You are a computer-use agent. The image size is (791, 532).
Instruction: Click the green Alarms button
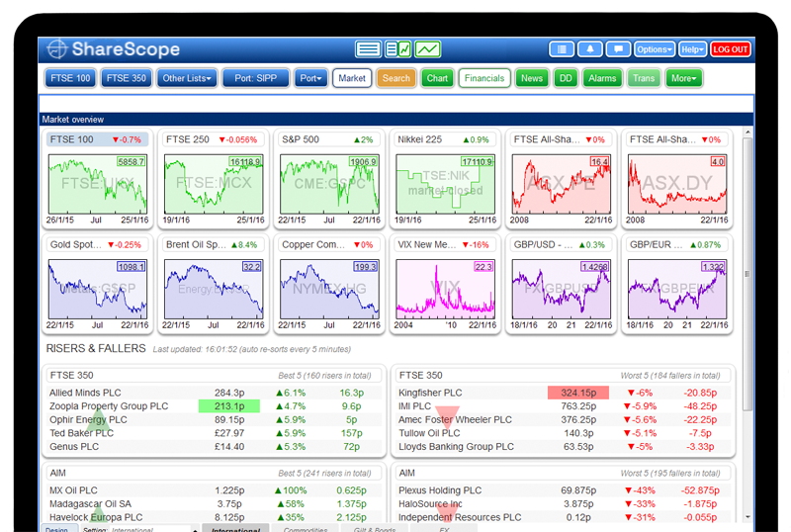tap(602, 78)
